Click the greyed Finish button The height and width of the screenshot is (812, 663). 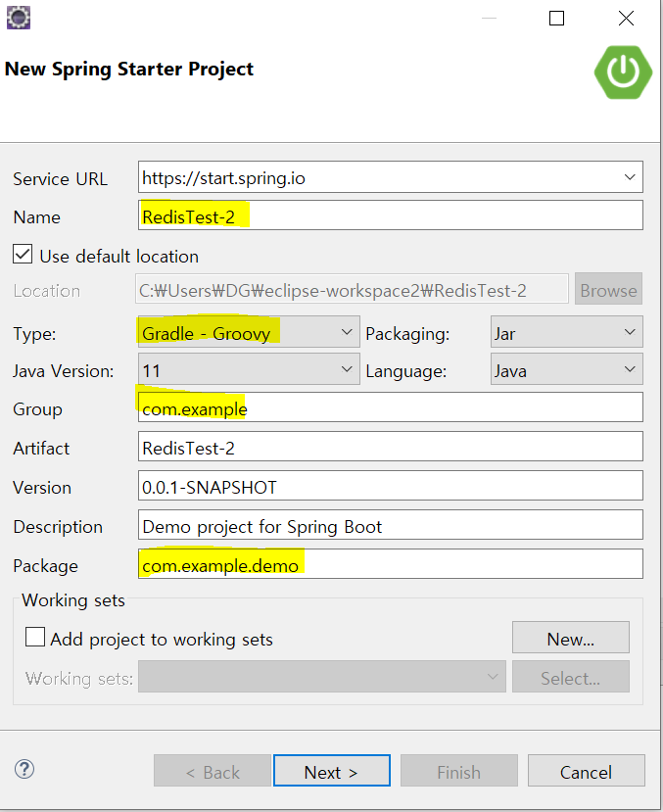click(x=458, y=771)
